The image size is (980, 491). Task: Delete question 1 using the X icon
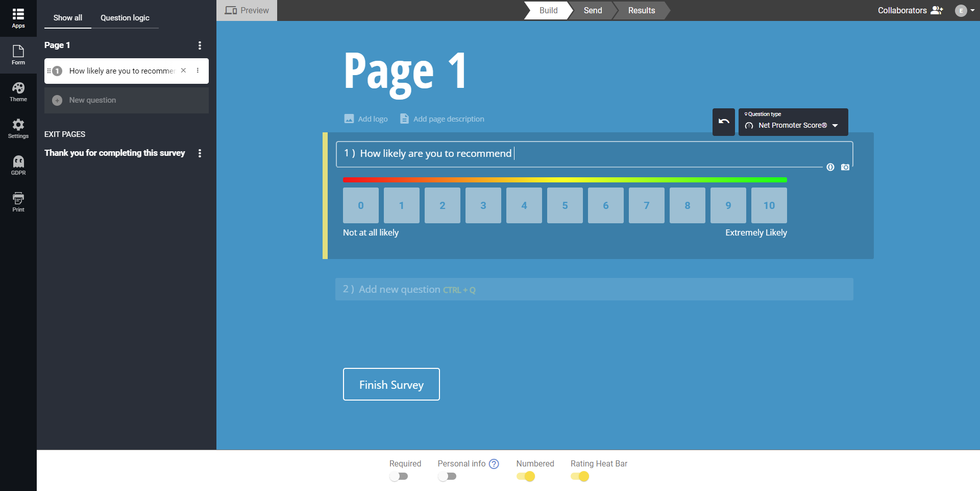point(183,71)
